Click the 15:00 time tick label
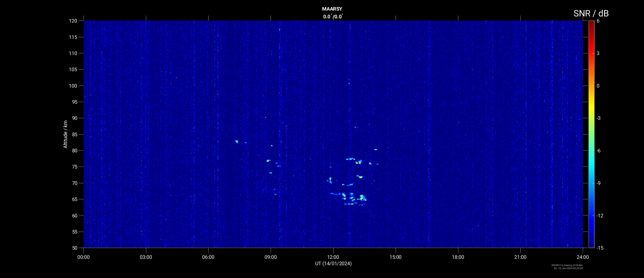Screen dimensions: 644x278 [395, 257]
